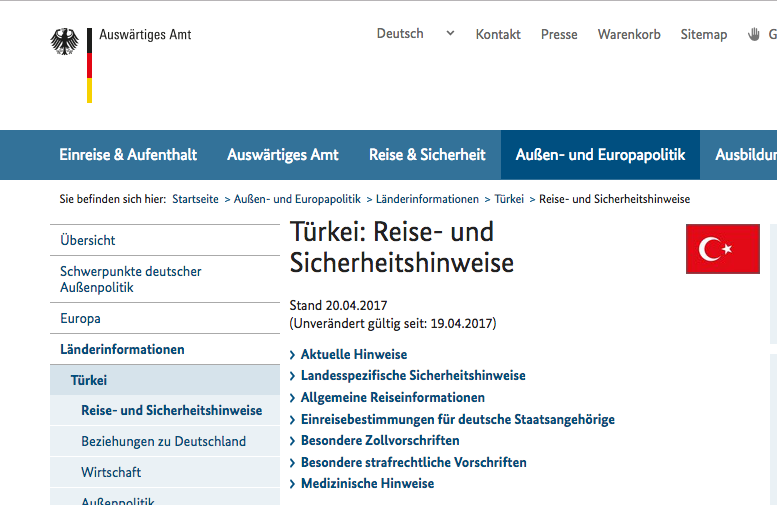
Task: Select Reise- und Sicherheitshinweise sidebar entry
Action: 165,410
